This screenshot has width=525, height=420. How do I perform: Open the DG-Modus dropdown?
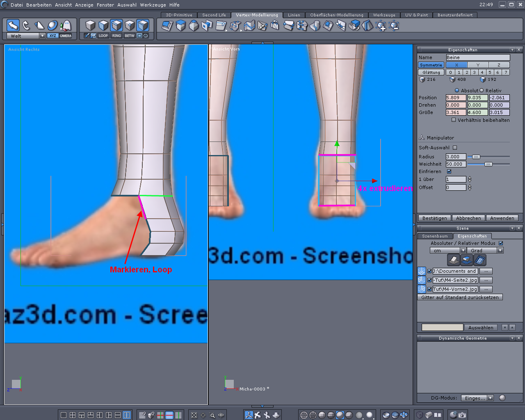pos(477,398)
